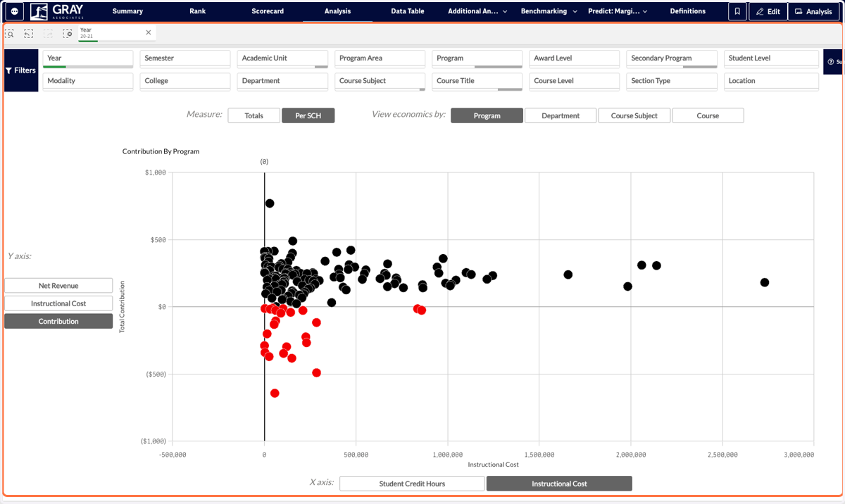
Task: Step forward in selections
Action: coord(49,33)
